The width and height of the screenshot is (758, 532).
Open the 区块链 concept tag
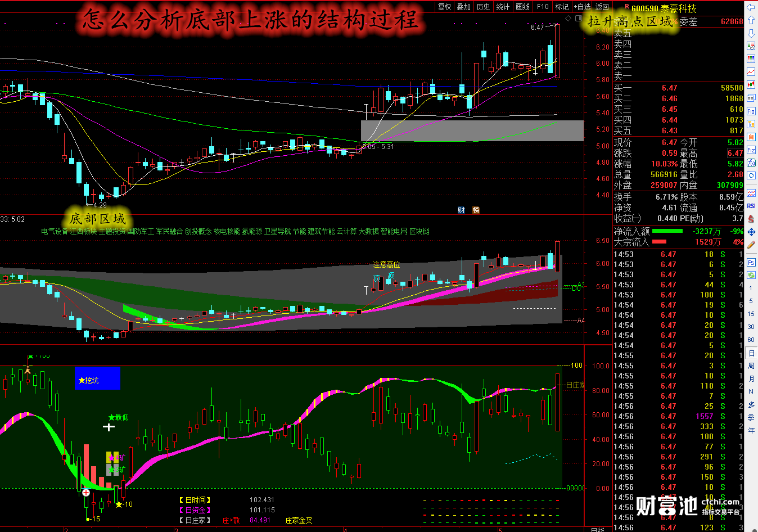419,232
